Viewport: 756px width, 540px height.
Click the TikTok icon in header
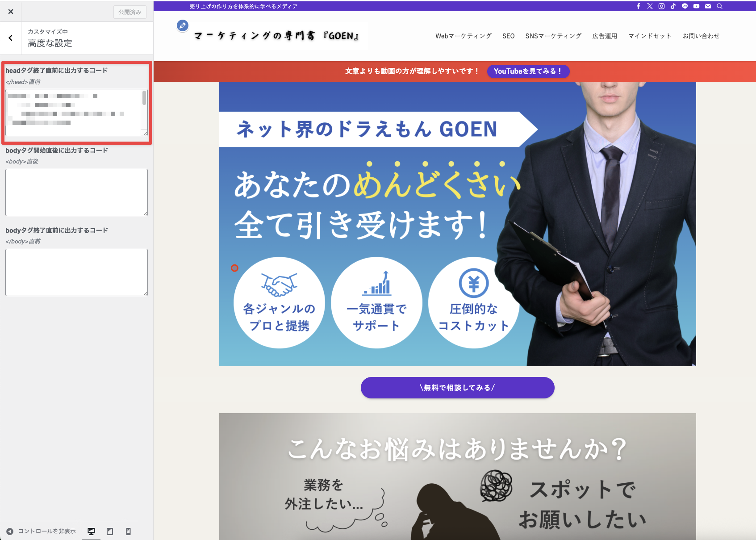(x=673, y=6)
